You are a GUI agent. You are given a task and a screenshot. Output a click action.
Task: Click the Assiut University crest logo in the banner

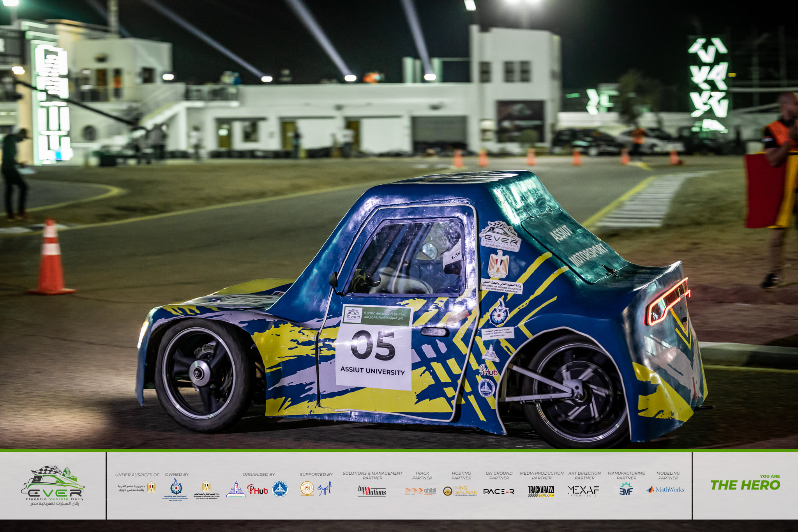(x=236, y=489)
